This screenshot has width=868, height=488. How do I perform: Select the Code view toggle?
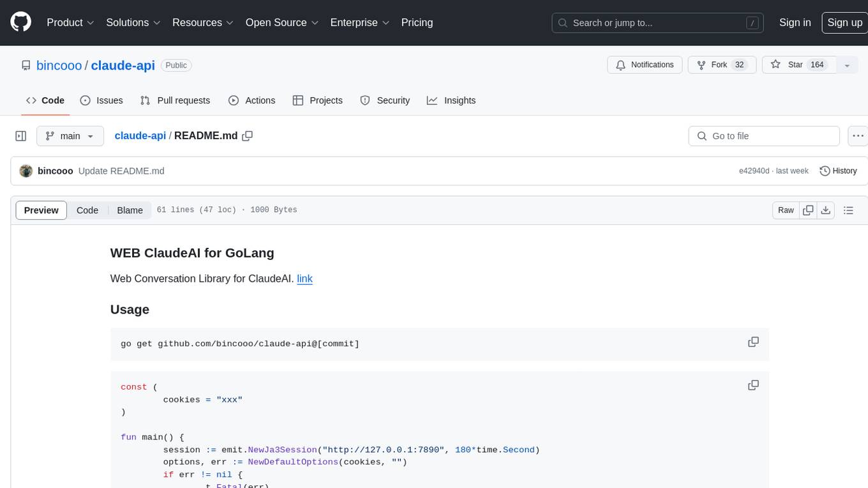click(87, 210)
